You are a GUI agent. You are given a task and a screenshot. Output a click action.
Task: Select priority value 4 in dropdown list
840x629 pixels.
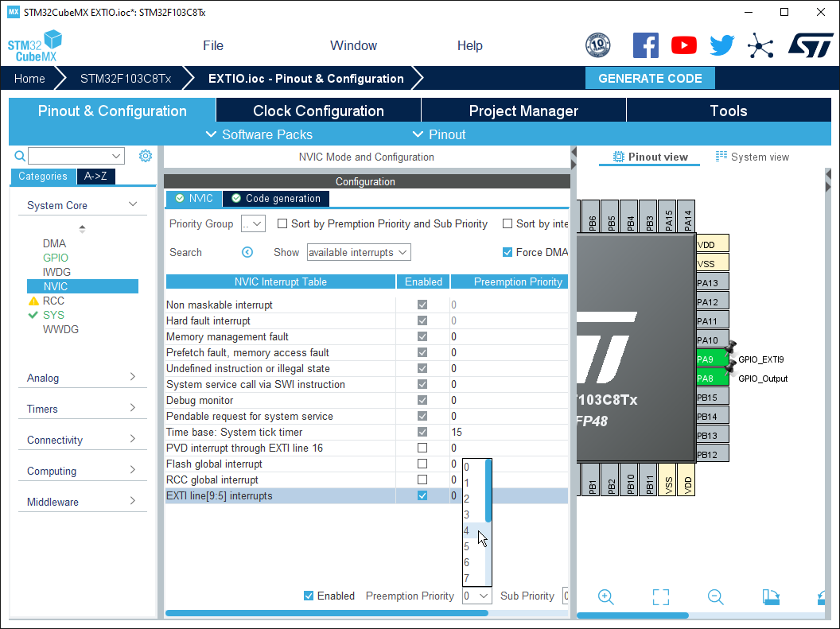coord(474,530)
